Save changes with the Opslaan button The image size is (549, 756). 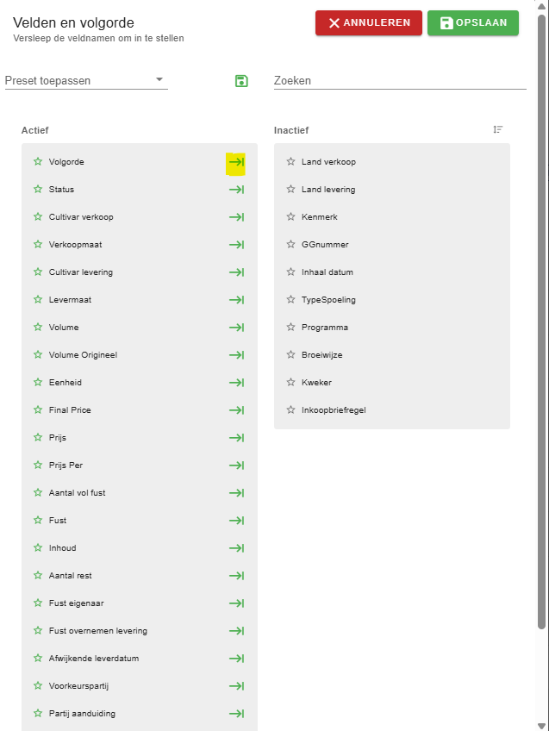pos(473,23)
